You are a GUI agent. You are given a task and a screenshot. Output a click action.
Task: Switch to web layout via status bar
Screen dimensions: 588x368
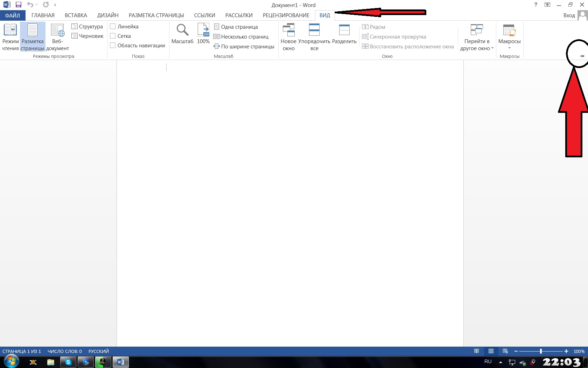(505, 351)
